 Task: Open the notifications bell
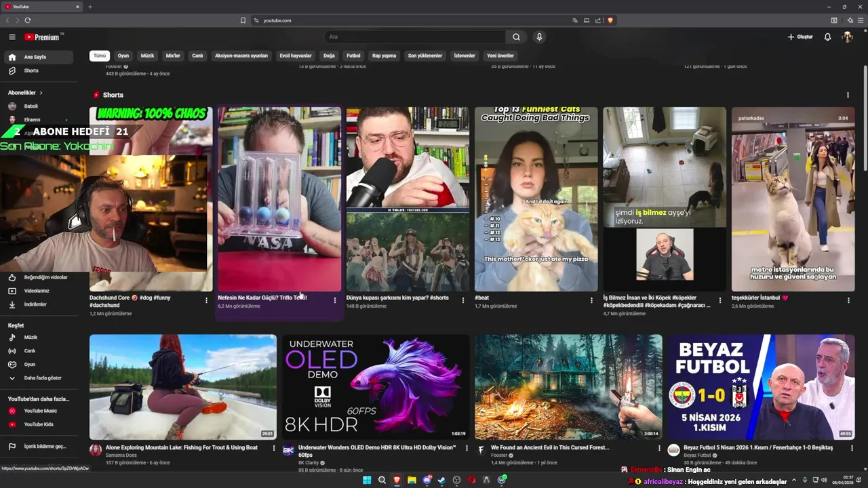pyautogui.click(x=827, y=37)
